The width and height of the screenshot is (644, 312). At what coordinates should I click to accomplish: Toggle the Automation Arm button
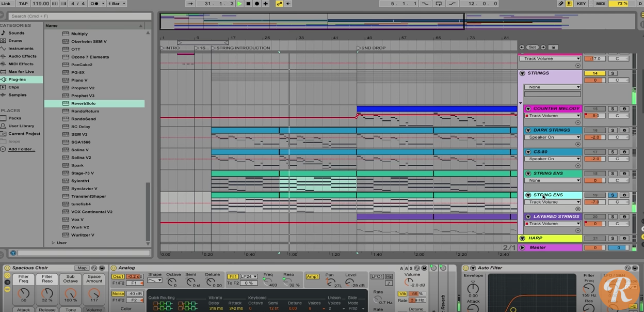(280, 4)
